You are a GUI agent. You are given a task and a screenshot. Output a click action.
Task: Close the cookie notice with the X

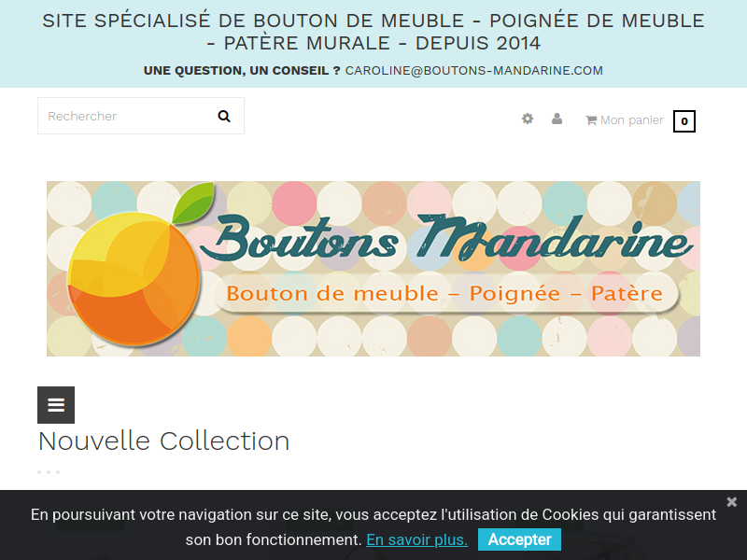point(732,501)
